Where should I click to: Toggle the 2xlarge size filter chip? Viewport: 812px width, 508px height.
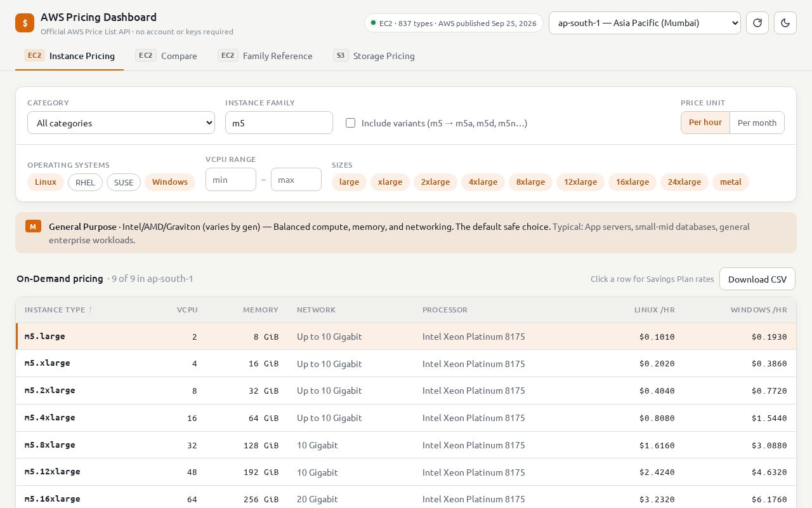(436, 182)
